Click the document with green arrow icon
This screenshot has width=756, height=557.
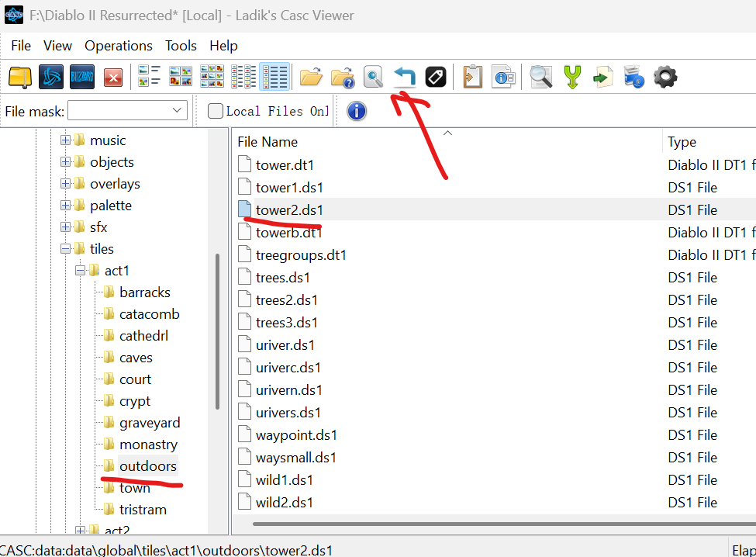(x=602, y=77)
